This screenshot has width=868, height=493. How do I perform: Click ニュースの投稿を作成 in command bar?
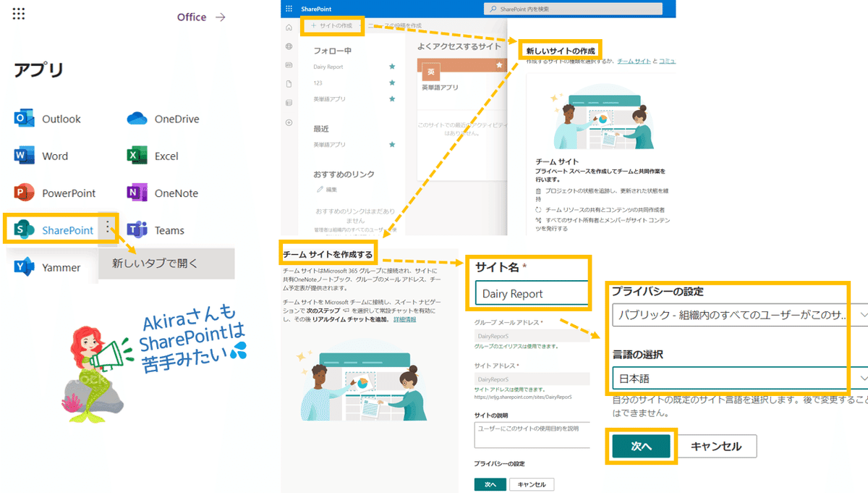coord(394,26)
